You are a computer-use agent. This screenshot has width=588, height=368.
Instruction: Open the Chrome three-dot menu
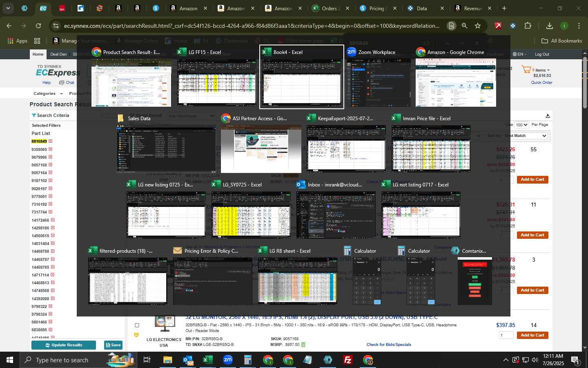[x=579, y=26]
